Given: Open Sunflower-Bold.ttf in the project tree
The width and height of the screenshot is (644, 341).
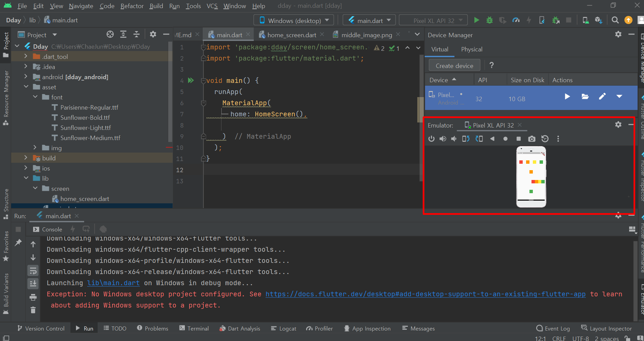Looking at the screenshot, I should [x=85, y=117].
